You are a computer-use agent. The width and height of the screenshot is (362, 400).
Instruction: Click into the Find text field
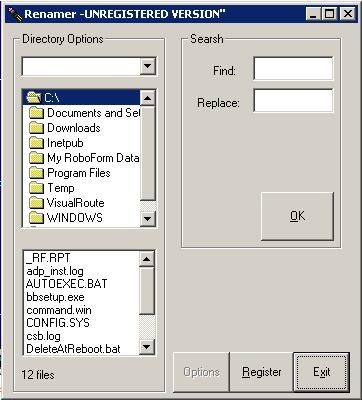293,69
